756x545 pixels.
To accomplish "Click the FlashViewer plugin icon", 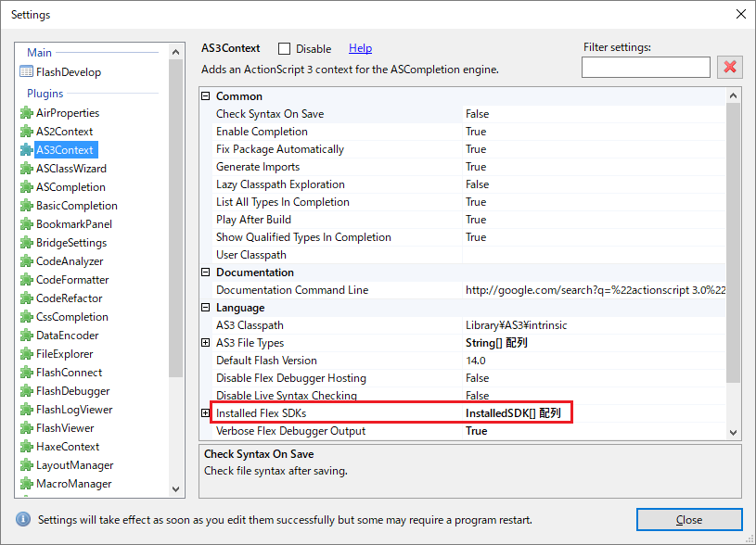I will 27,428.
